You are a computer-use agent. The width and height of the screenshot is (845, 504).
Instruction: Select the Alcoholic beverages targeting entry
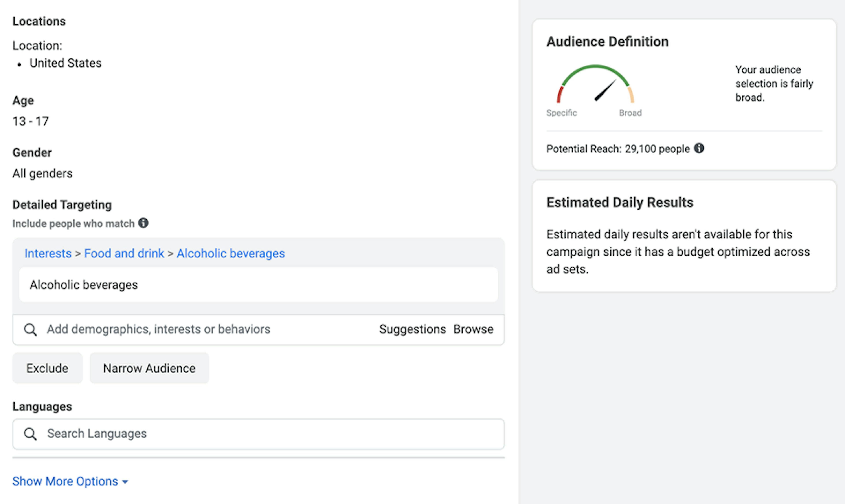click(259, 285)
